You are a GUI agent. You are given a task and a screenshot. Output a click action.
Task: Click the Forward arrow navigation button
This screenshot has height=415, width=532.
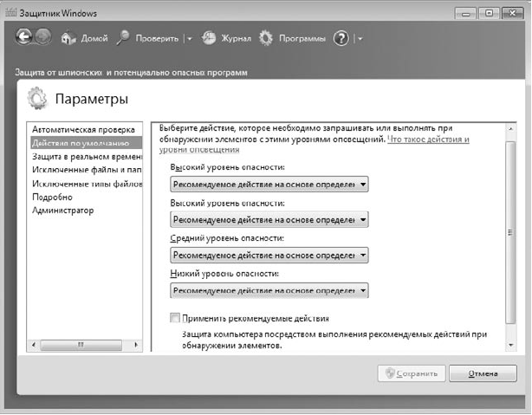click(43, 36)
